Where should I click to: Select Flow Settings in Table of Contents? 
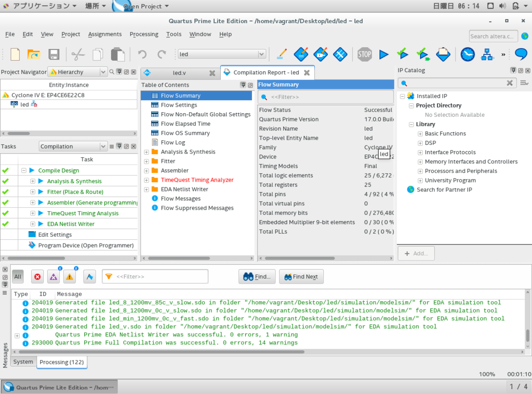179,105
